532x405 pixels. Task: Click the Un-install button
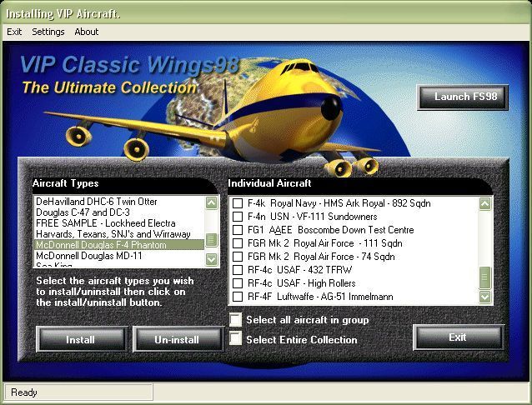pos(178,339)
